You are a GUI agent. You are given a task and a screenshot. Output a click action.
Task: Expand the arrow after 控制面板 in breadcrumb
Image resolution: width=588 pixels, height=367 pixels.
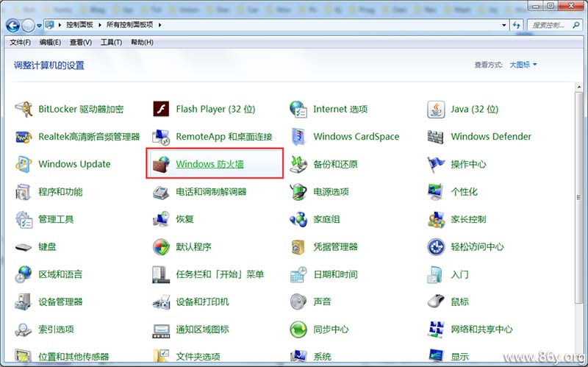(98, 25)
